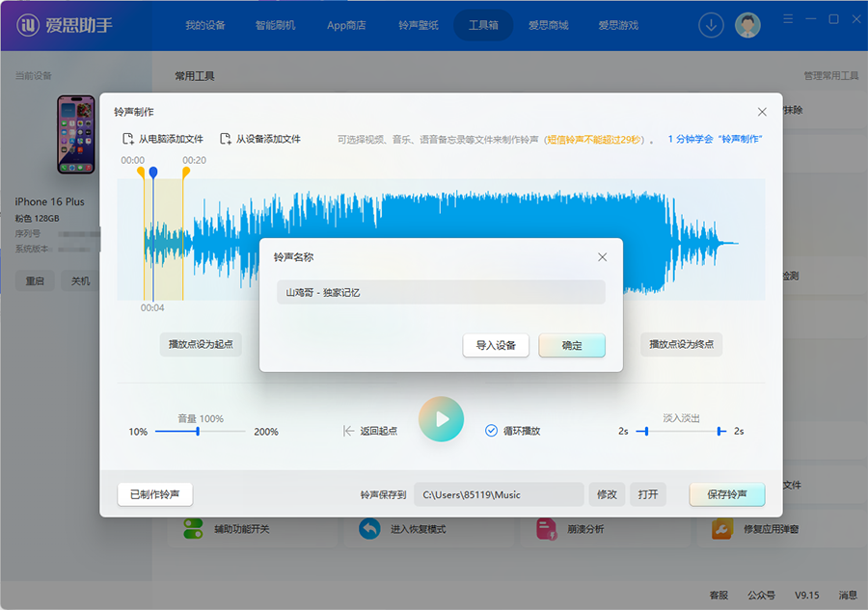Click the 崩溃分析 icon
This screenshot has height=610, width=868.
click(546, 529)
